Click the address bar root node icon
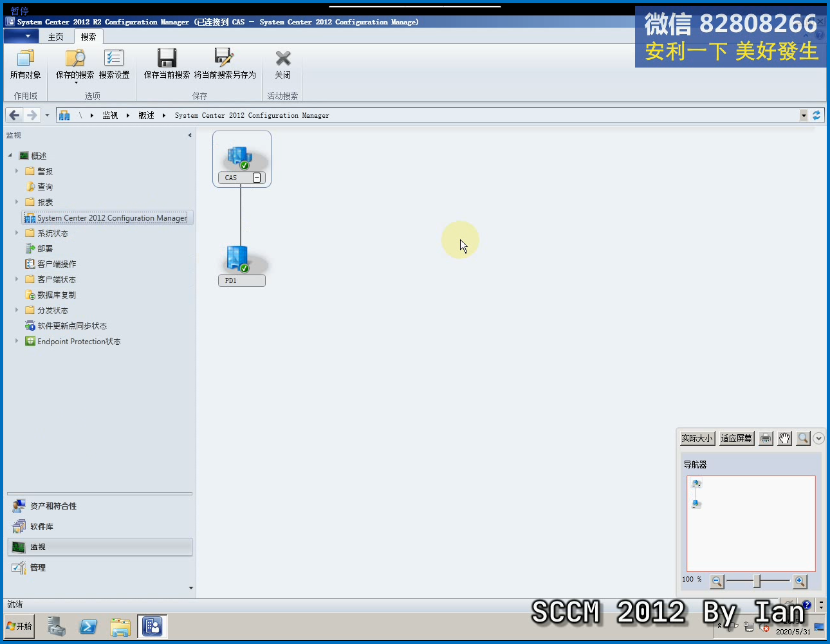The image size is (830, 644). pyautogui.click(x=64, y=115)
